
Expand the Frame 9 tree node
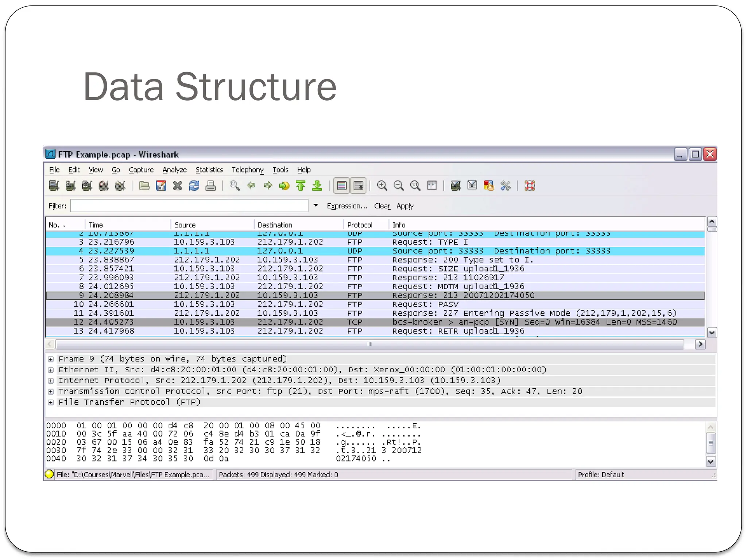(51, 359)
